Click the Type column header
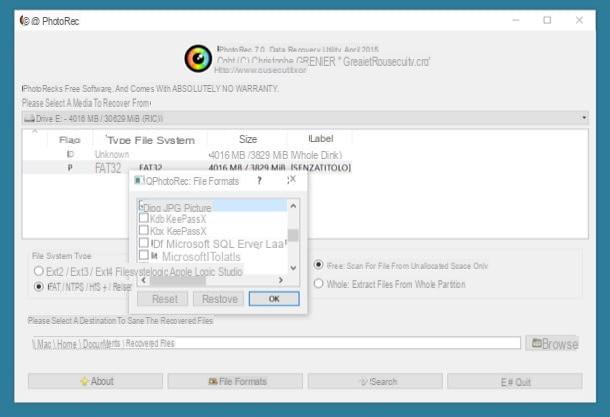The image size is (610, 417). tap(118, 140)
